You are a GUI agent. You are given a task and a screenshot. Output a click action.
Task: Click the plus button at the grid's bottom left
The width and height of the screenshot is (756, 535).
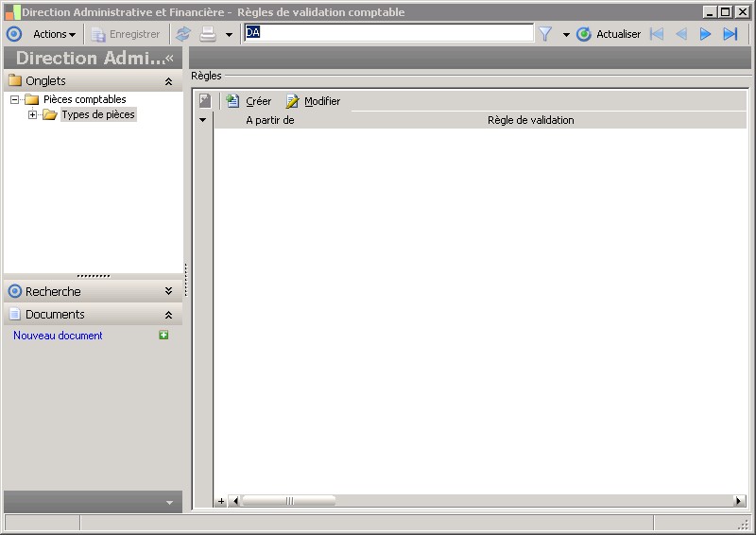coord(221,501)
